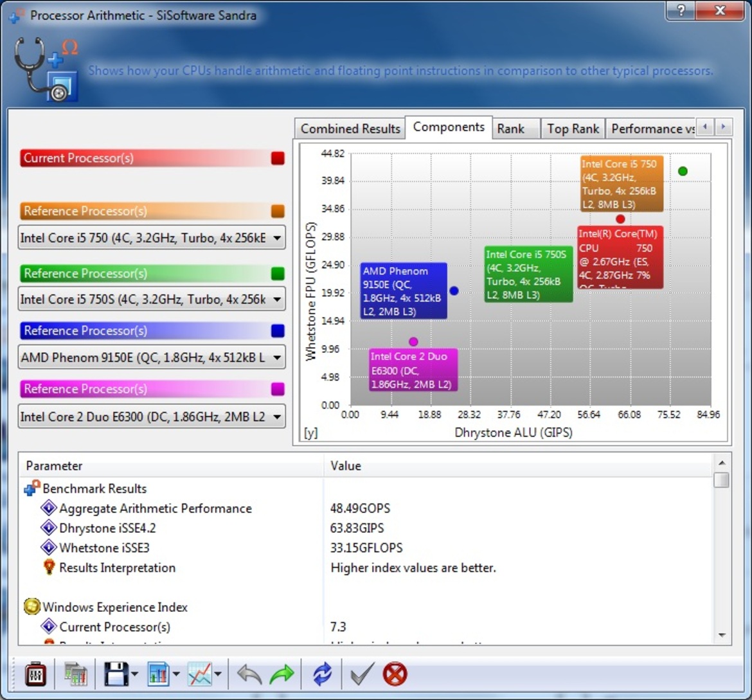Click the Dhrystone iSSE4.2 diamond icon
The width and height of the screenshot is (752, 700).
pos(48,527)
